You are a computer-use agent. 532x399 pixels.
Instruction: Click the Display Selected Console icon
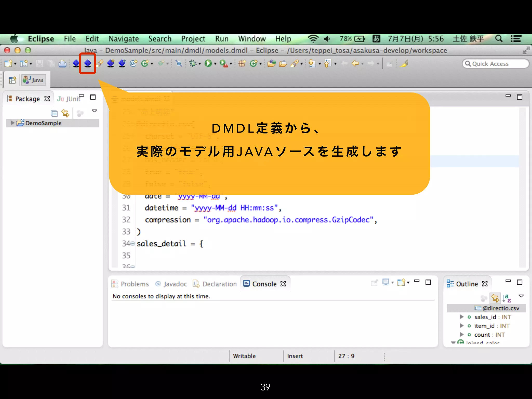tap(386, 282)
